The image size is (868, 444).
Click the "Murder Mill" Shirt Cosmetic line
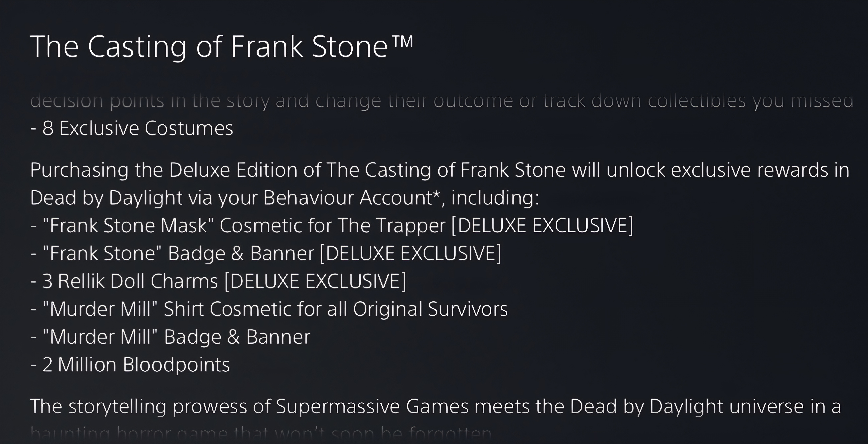269,309
